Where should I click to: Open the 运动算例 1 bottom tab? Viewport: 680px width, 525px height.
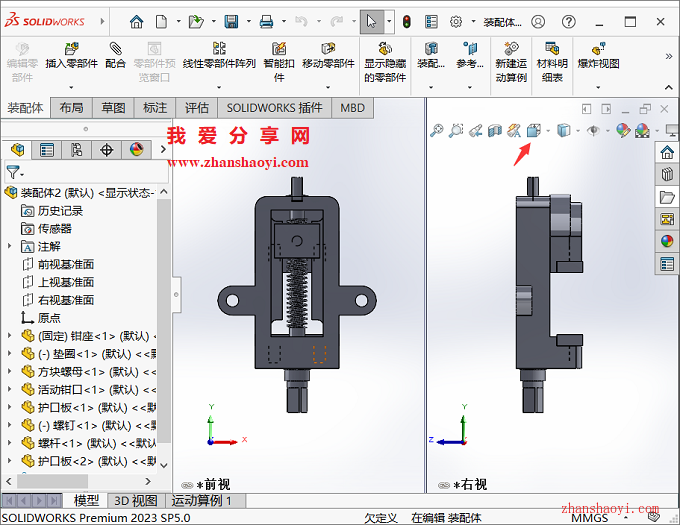click(x=202, y=501)
